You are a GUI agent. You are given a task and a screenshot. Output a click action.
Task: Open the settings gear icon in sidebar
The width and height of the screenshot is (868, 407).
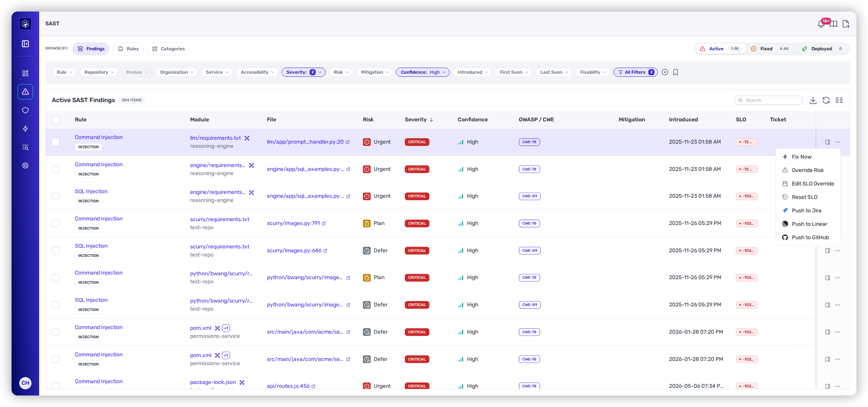pyautogui.click(x=25, y=165)
